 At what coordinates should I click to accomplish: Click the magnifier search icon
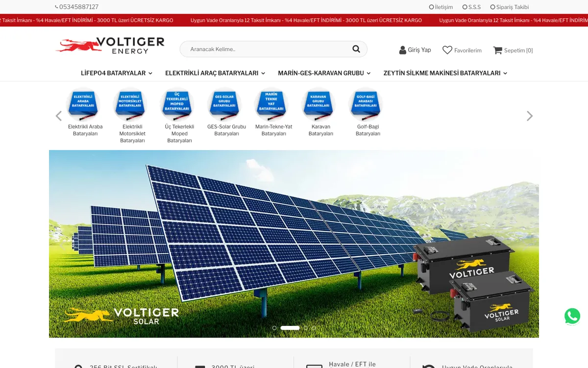pos(356,49)
